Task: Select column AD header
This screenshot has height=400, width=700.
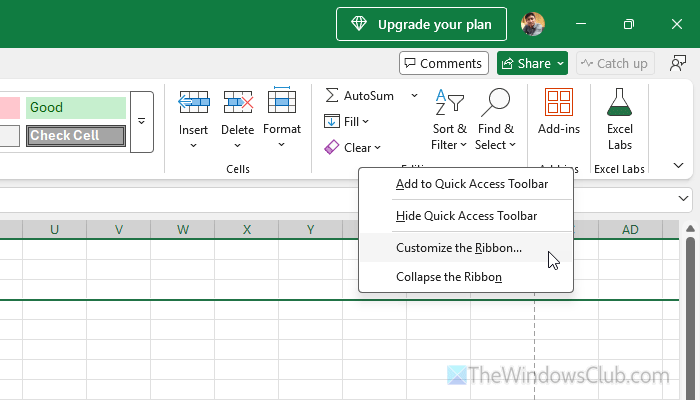Action: coord(630,229)
